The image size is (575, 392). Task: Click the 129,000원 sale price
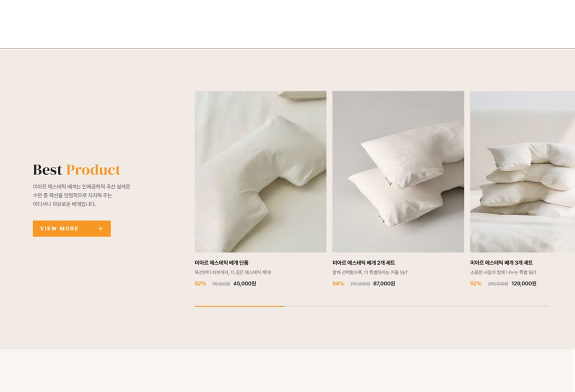(524, 283)
